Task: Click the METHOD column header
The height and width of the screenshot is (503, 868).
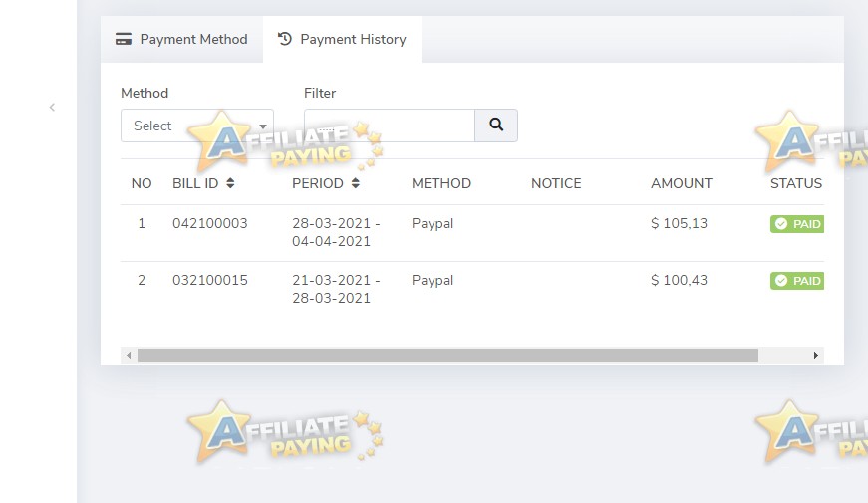Action: coord(441,183)
